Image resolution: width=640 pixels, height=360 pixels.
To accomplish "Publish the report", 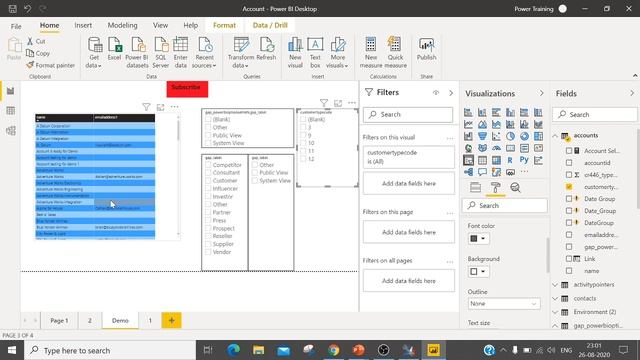I will [x=427, y=49].
